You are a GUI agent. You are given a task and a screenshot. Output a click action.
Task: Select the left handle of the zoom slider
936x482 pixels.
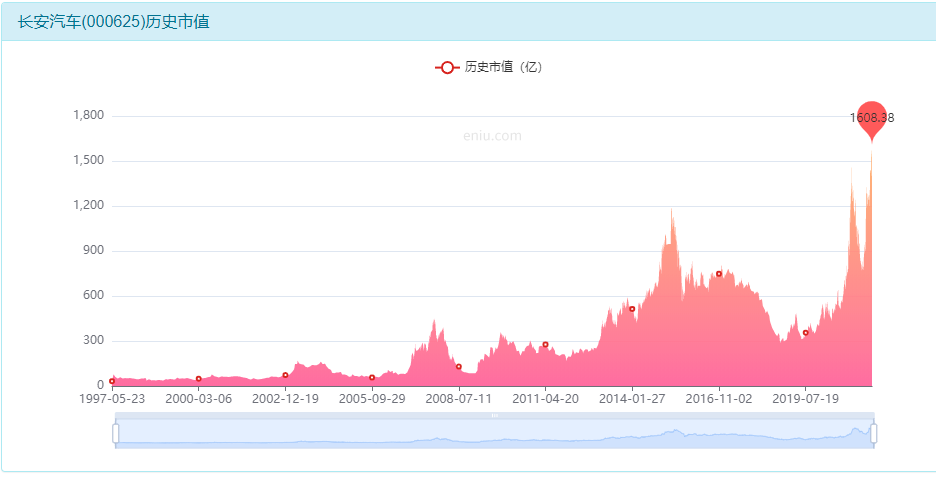click(116, 433)
